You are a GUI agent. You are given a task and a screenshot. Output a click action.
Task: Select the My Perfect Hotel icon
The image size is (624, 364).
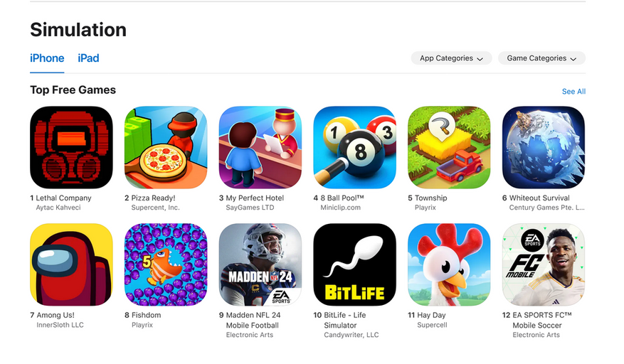(260, 147)
